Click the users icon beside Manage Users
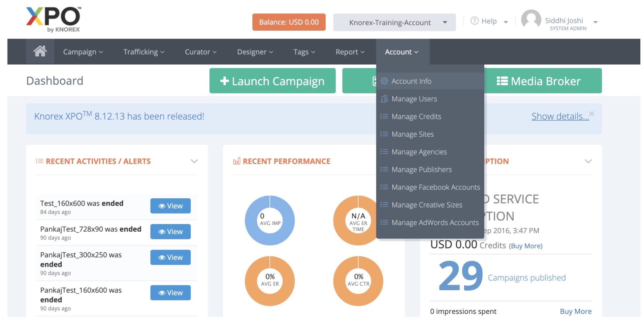This screenshot has width=644, height=320. 384,99
